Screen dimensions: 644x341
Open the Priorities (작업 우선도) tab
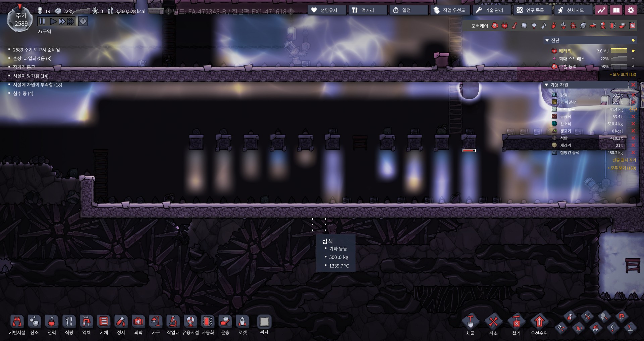click(450, 10)
